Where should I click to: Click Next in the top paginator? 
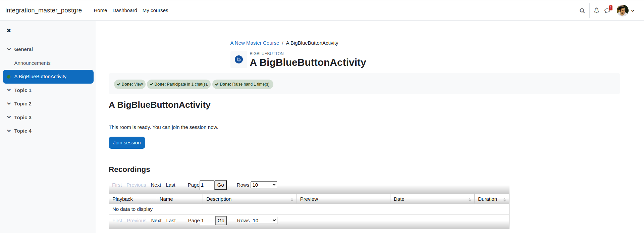point(156,185)
